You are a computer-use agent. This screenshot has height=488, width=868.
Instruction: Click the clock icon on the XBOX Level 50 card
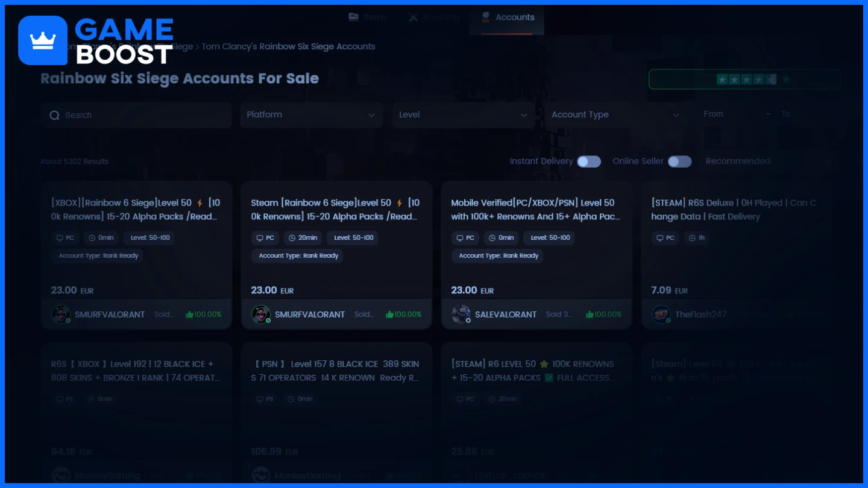pyautogui.click(x=92, y=238)
